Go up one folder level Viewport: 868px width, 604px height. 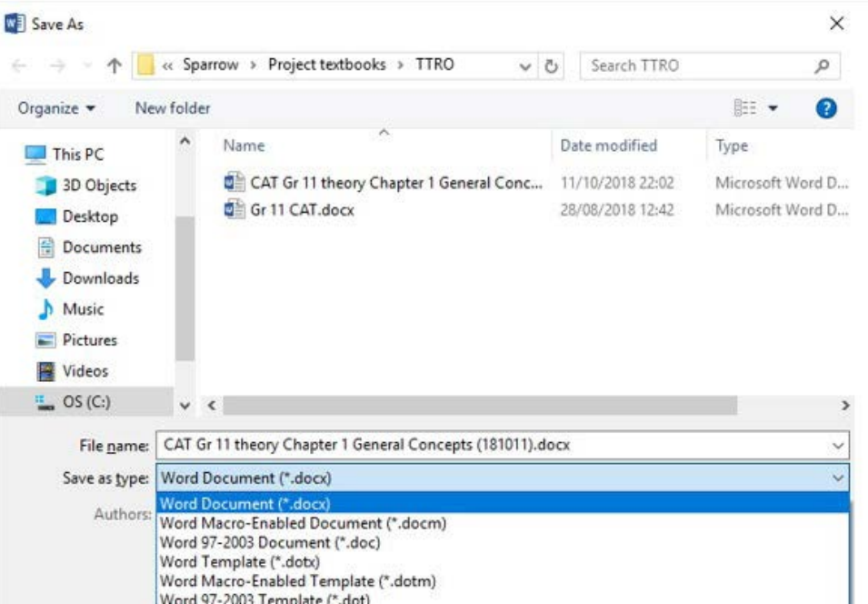tap(114, 65)
